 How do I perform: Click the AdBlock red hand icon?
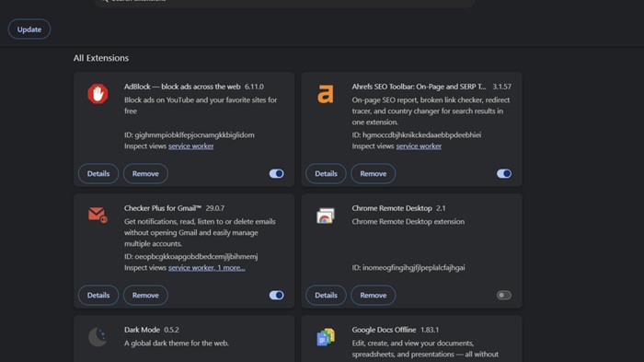(98, 94)
